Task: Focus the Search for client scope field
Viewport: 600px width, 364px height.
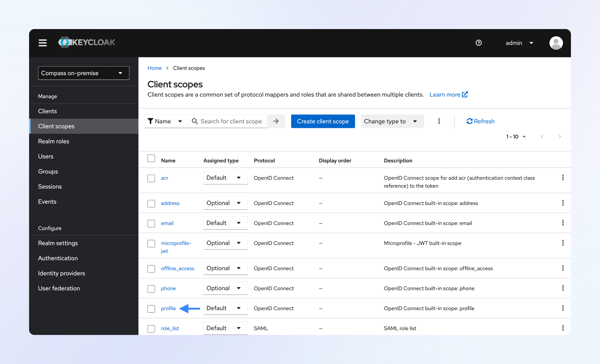Action: [x=231, y=121]
